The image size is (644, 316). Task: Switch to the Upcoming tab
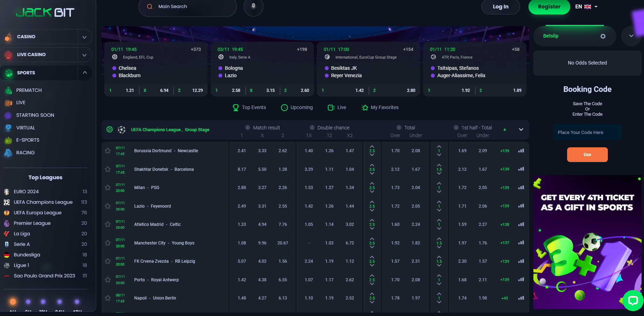[x=297, y=108]
